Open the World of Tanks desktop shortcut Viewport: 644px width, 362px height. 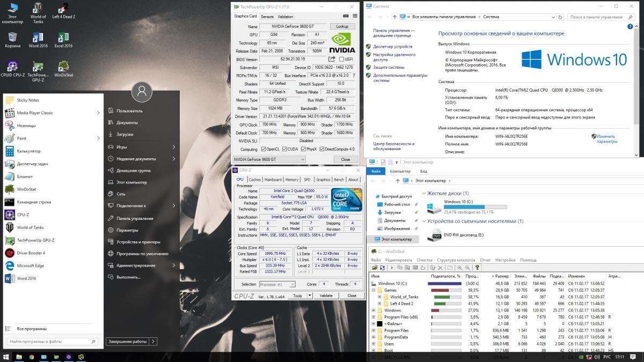(x=38, y=13)
